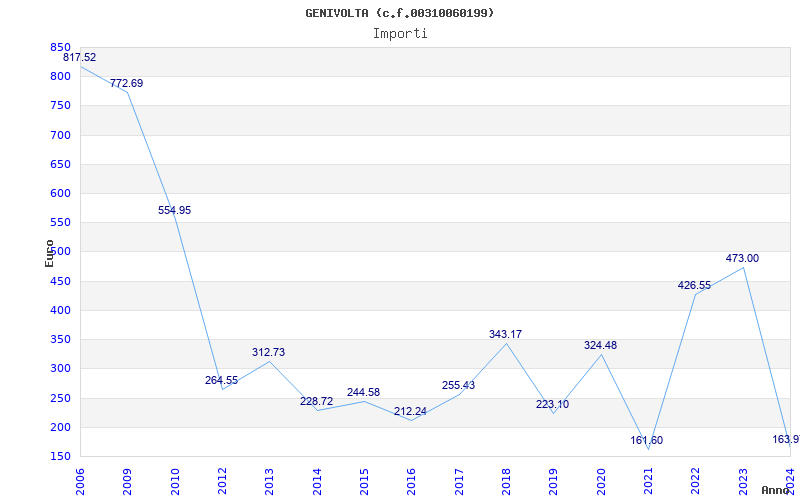Image resolution: width=800 pixels, height=500 pixels.
Task: Click the 850 y-axis tick label
Action: [60, 47]
